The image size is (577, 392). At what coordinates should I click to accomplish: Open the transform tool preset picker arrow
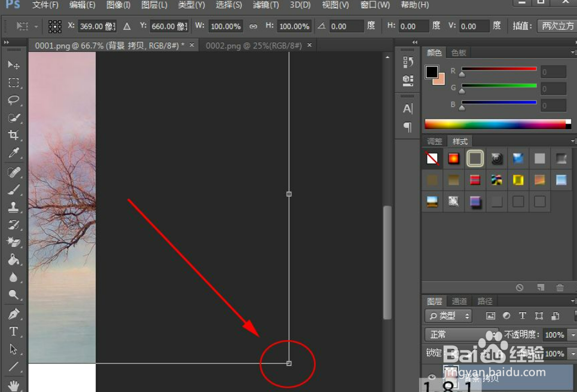coord(36,26)
